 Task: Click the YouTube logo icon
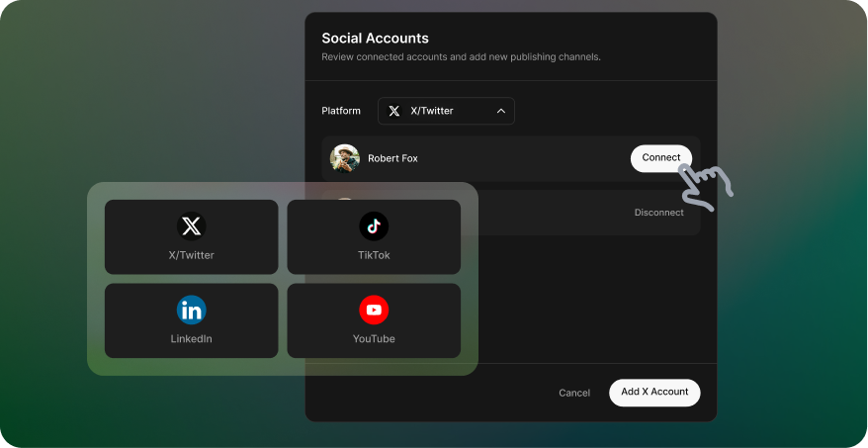[x=374, y=311]
